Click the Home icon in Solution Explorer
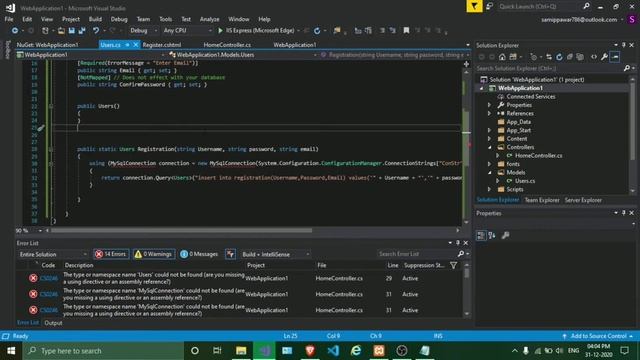This screenshot has width=640, height=360. (x=502, y=57)
